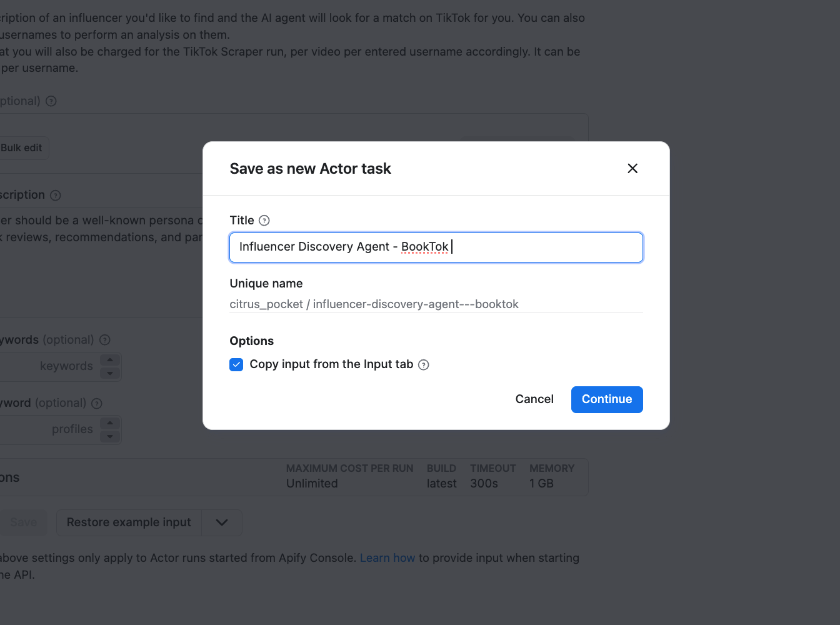This screenshot has width=840, height=625.
Task: Click Restore example input
Action: (129, 522)
